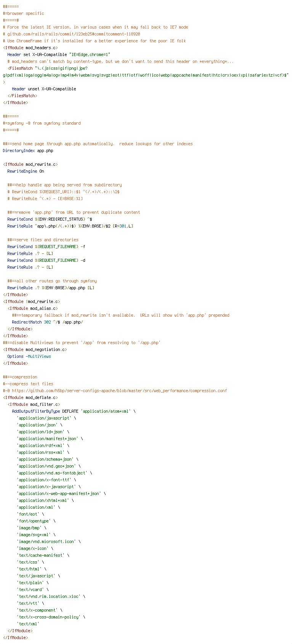Click the DirectoryIndex app.php directive
Viewport: 292px width, 644px height.
(x=28, y=151)
